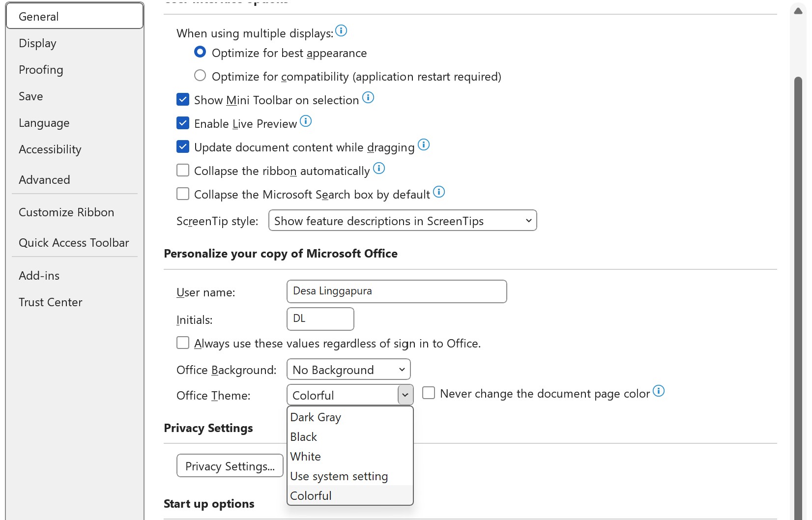Click the Privacy Settings button
This screenshot has width=812, height=520.
click(x=230, y=465)
